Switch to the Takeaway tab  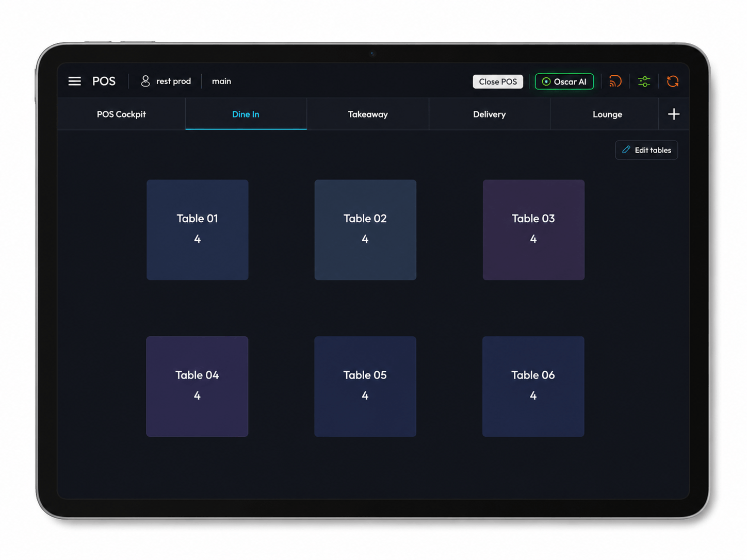(368, 114)
